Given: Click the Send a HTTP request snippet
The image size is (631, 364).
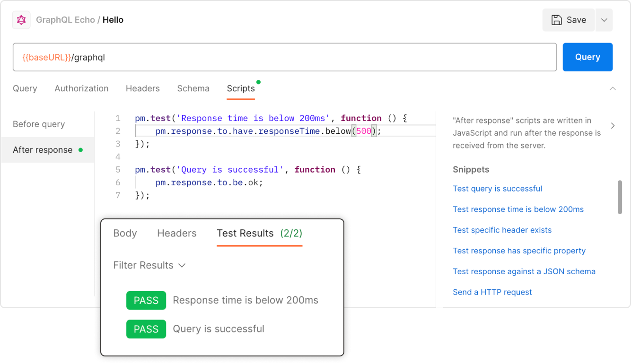Looking at the screenshot, I should click(x=492, y=292).
